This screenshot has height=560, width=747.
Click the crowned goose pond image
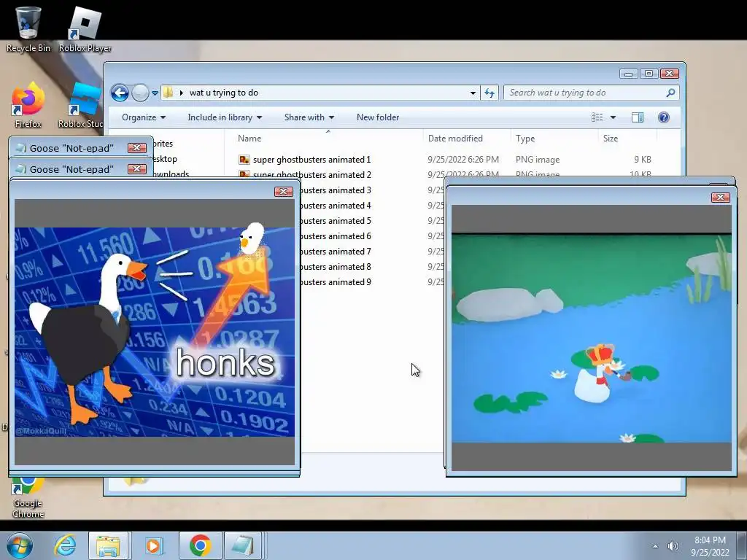(591, 338)
